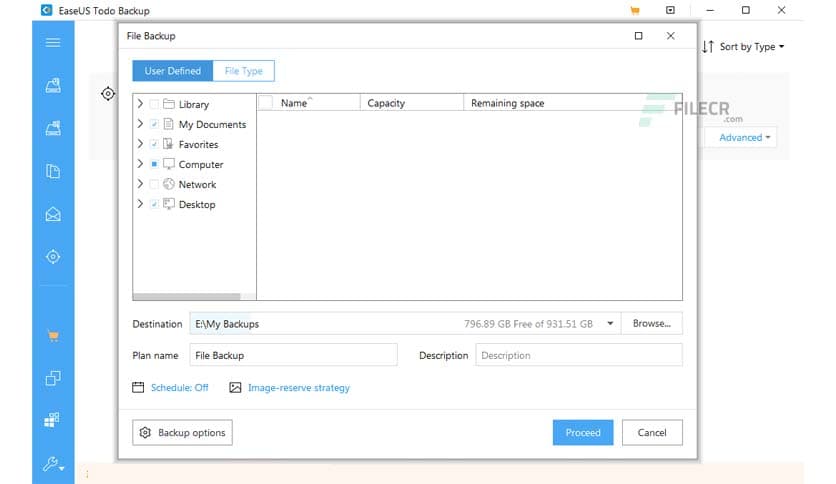Screen dimensions: 836x484
Task: Select the Desktop tree item
Action: click(197, 205)
